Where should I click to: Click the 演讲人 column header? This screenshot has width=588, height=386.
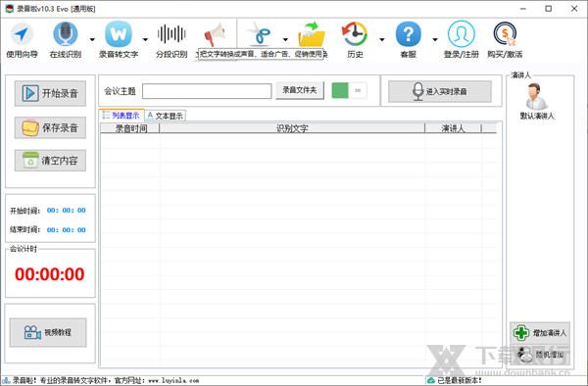tap(453, 128)
